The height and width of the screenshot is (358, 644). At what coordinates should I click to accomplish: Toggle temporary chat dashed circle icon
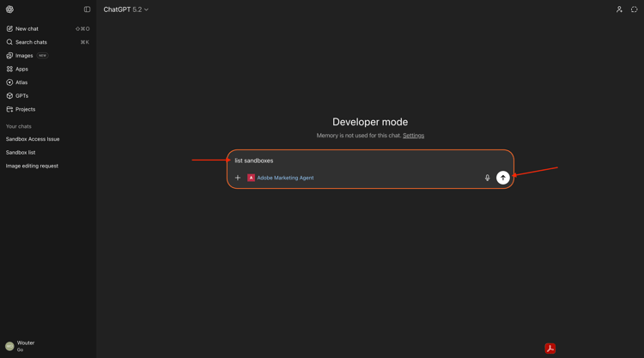tap(635, 9)
